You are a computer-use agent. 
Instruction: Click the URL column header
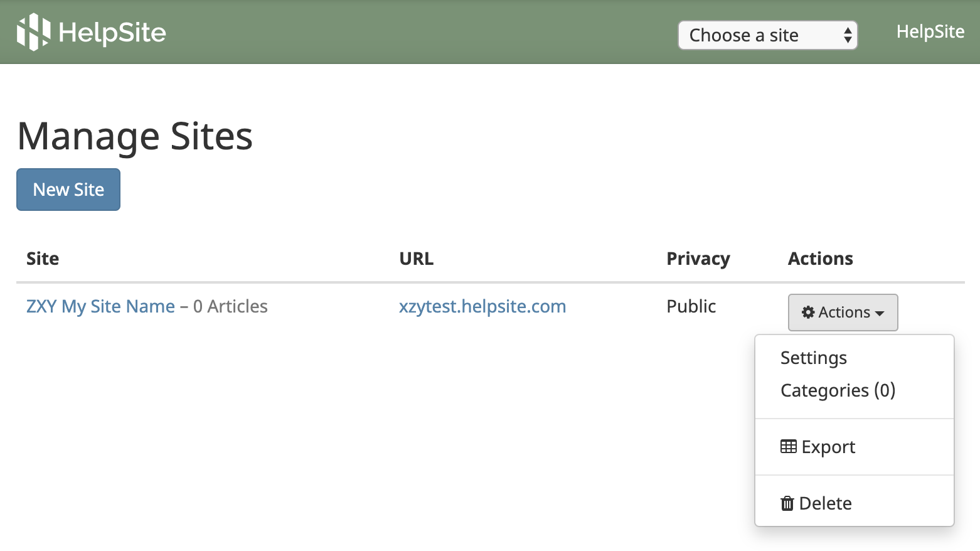(417, 259)
